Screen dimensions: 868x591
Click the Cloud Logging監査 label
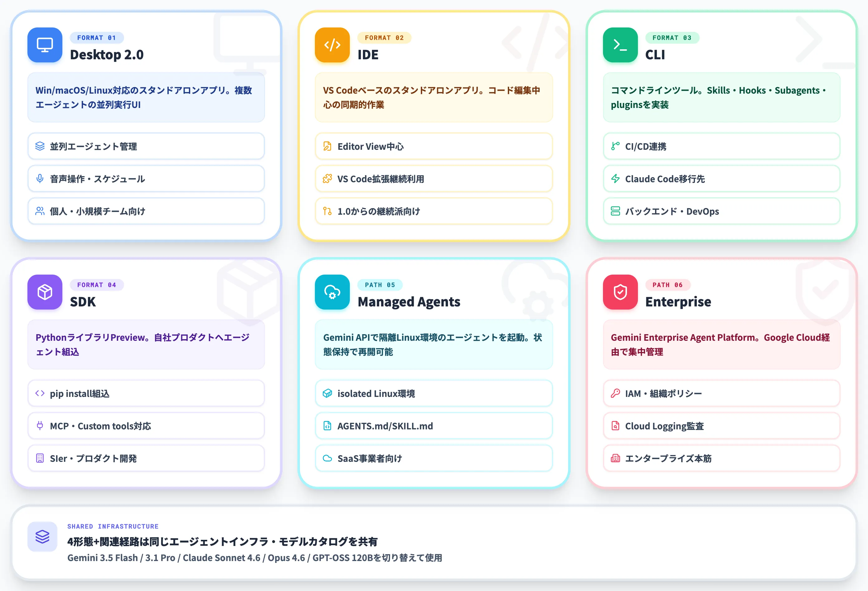click(664, 426)
